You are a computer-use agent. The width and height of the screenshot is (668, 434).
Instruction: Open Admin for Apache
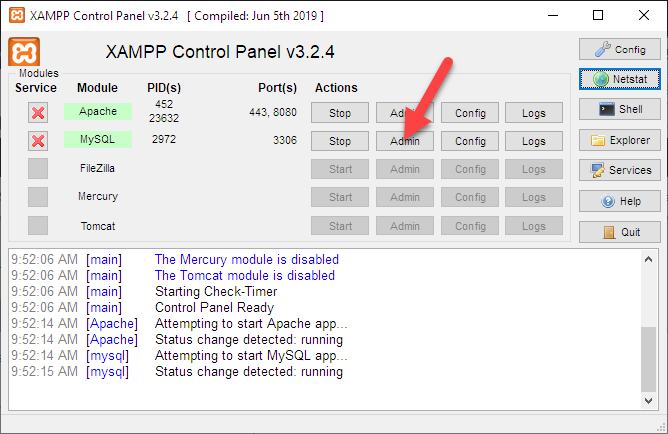click(405, 113)
